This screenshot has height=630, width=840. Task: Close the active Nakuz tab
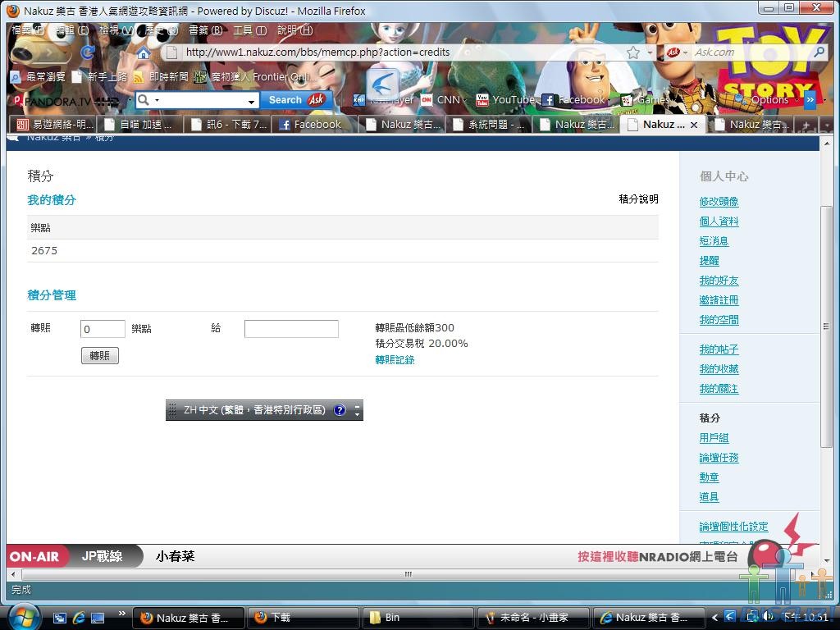coord(694,125)
